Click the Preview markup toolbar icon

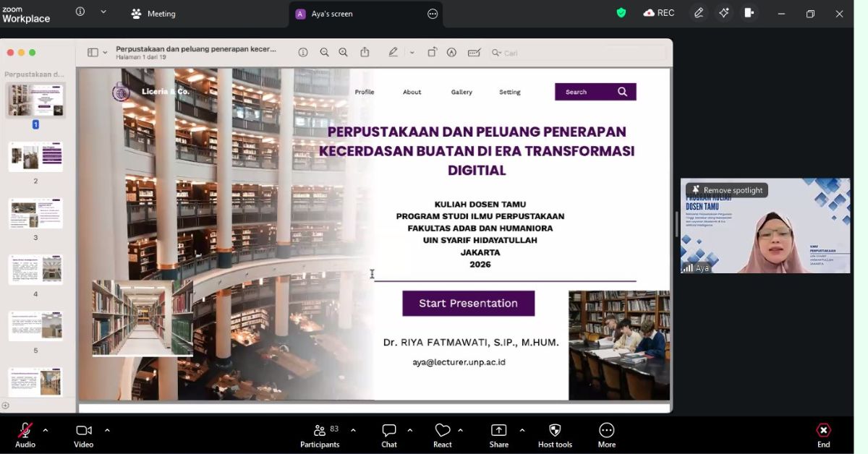pyautogui.click(x=451, y=53)
